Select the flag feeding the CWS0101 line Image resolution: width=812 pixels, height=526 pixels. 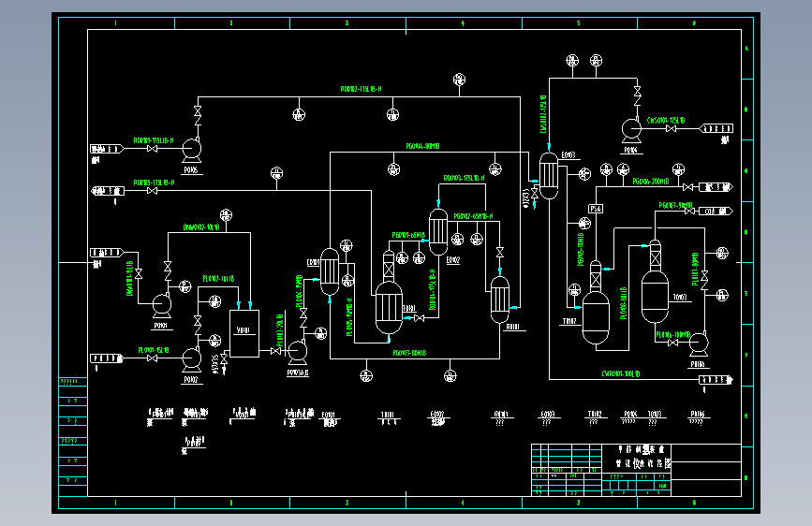(716, 128)
